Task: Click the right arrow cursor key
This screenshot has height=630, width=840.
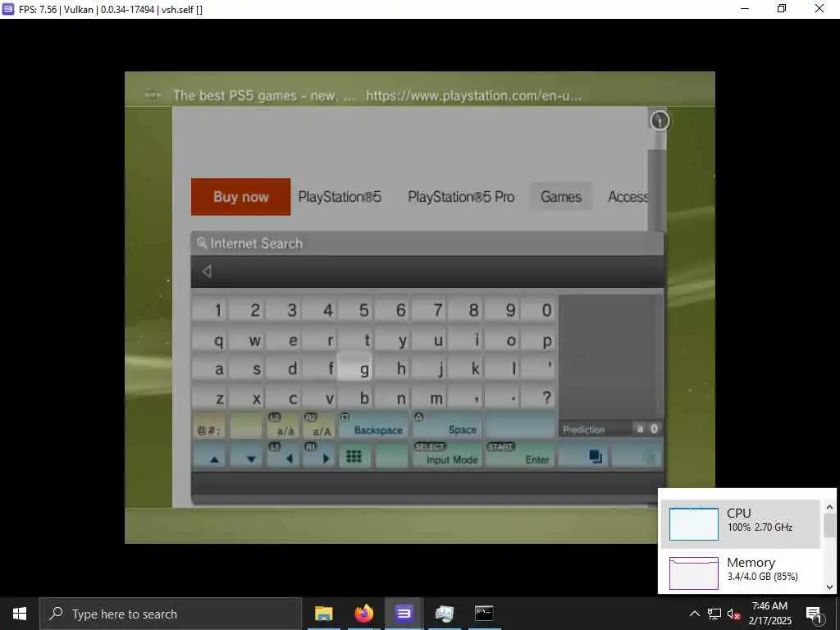Action: point(319,456)
